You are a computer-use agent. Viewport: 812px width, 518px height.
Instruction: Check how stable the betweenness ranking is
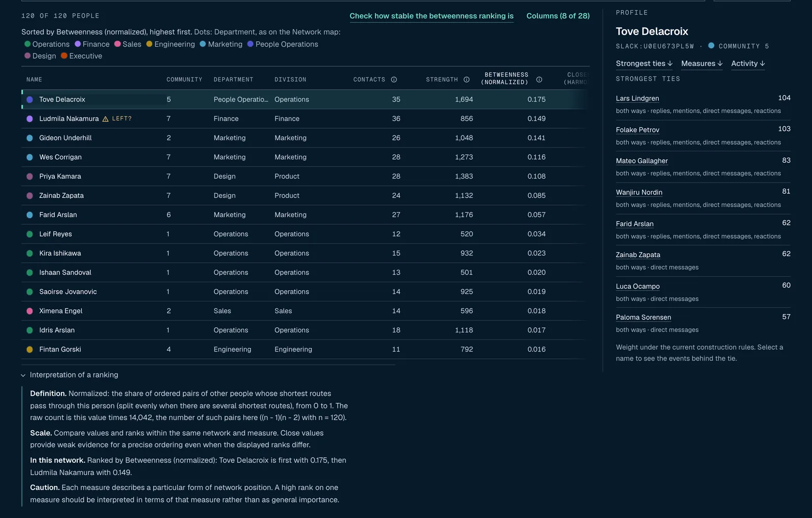(x=431, y=16)
